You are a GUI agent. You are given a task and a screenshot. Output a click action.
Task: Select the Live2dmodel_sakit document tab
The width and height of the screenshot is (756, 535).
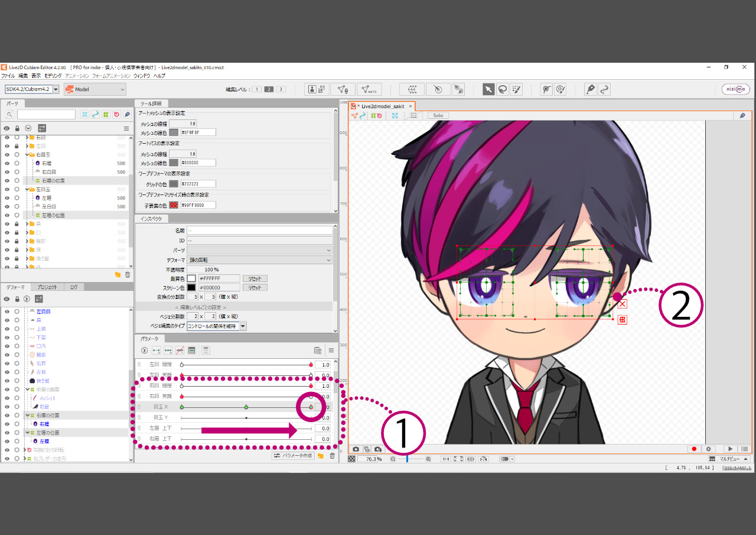coord(383,106)
